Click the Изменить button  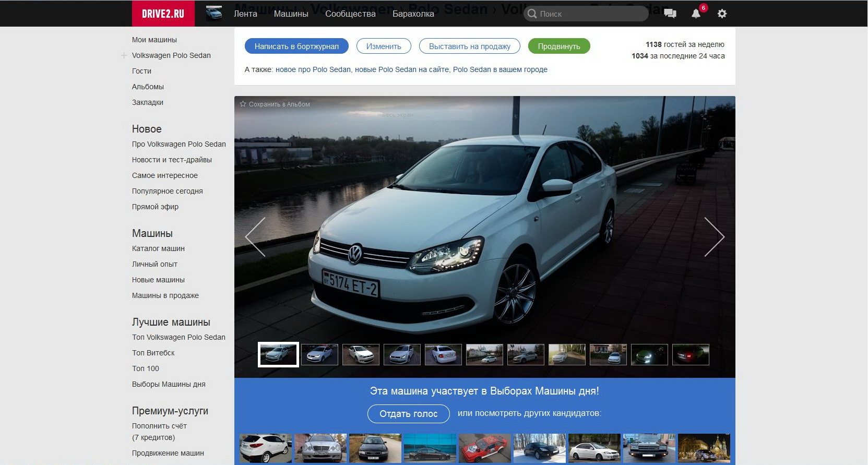[x=384, y=46]
